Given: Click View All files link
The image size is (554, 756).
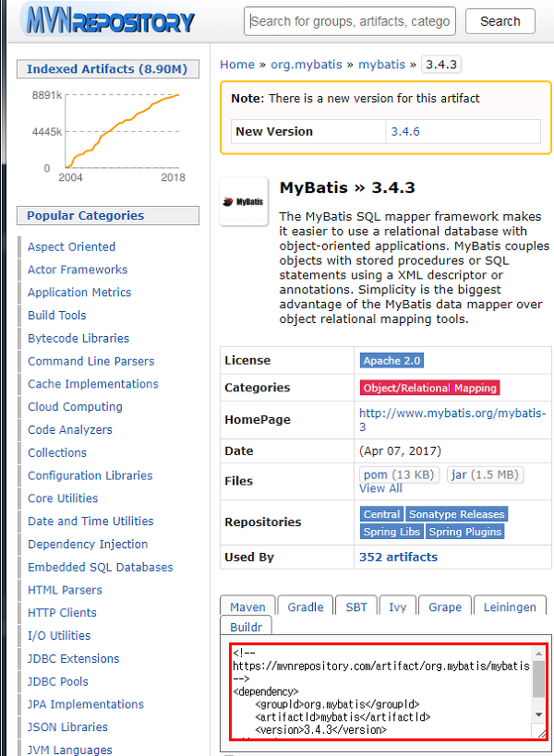Looking at the screenshot, I should pos(380,488).
